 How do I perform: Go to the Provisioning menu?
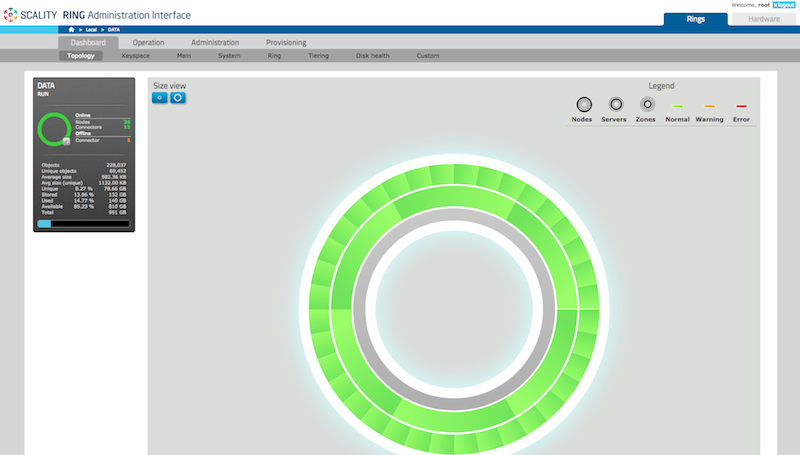tap(286, 43)
